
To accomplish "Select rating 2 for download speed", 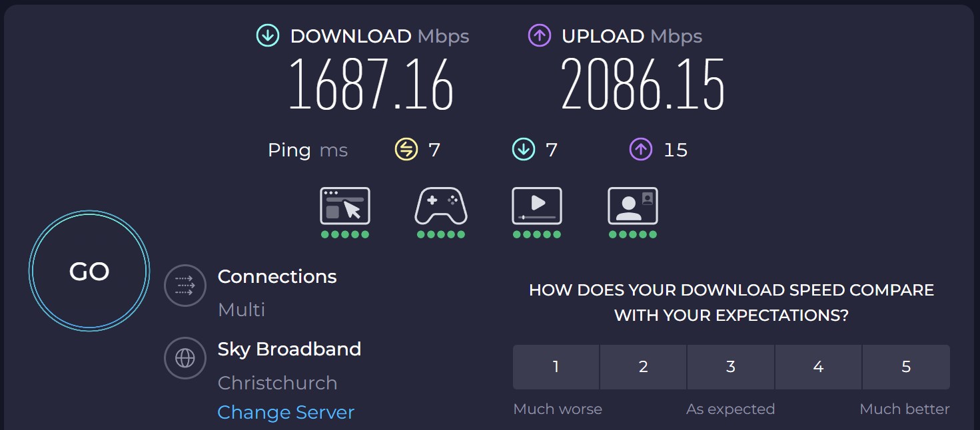I will (643, 367).
